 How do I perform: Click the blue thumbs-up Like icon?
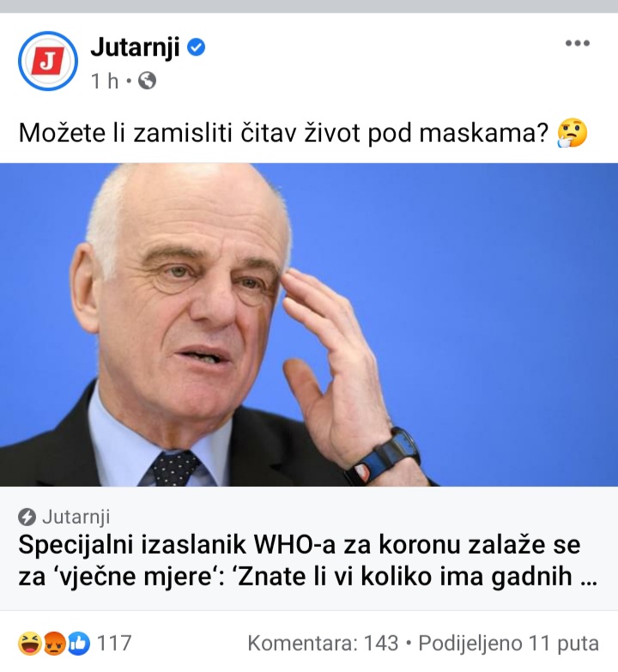78,644
